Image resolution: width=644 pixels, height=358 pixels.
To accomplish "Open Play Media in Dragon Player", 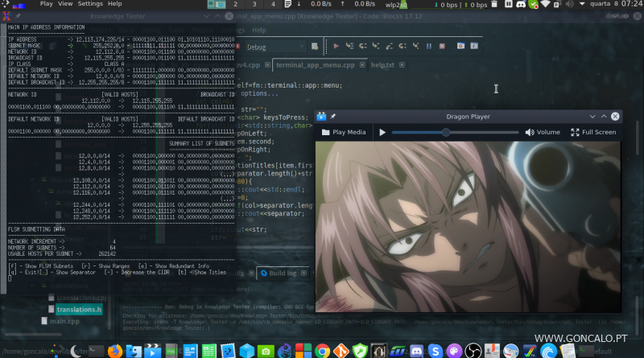I will [345, 132].
